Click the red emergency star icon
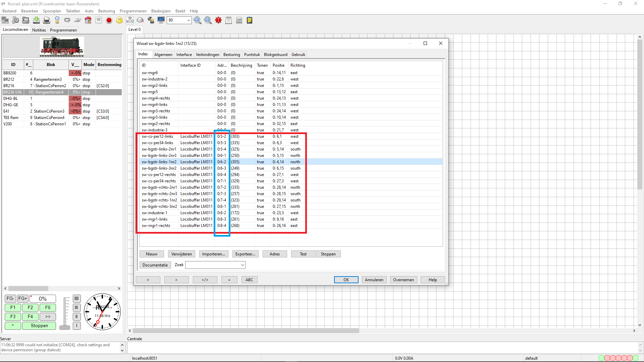 [x=218, y=20]
